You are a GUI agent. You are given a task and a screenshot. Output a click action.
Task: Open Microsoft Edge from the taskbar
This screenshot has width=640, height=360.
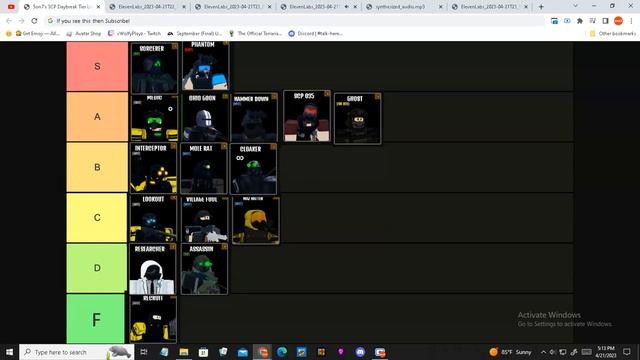tap(282, 352)
